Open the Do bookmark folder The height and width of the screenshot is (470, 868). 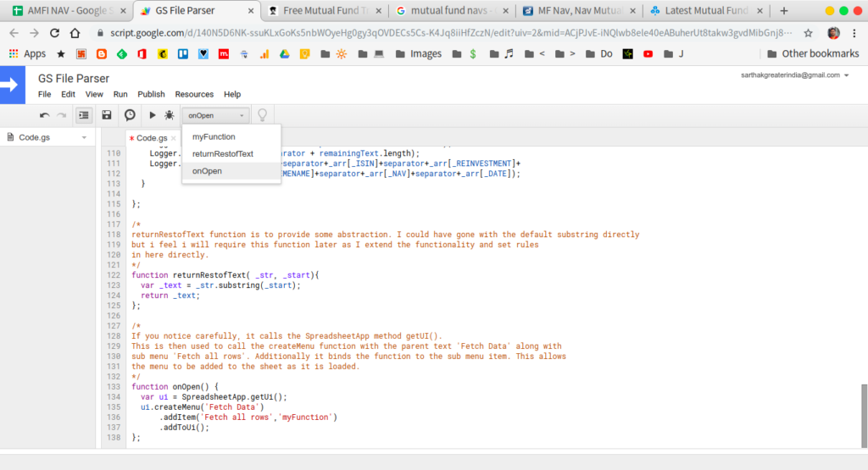pyautogui.click(x=599, y=53)
